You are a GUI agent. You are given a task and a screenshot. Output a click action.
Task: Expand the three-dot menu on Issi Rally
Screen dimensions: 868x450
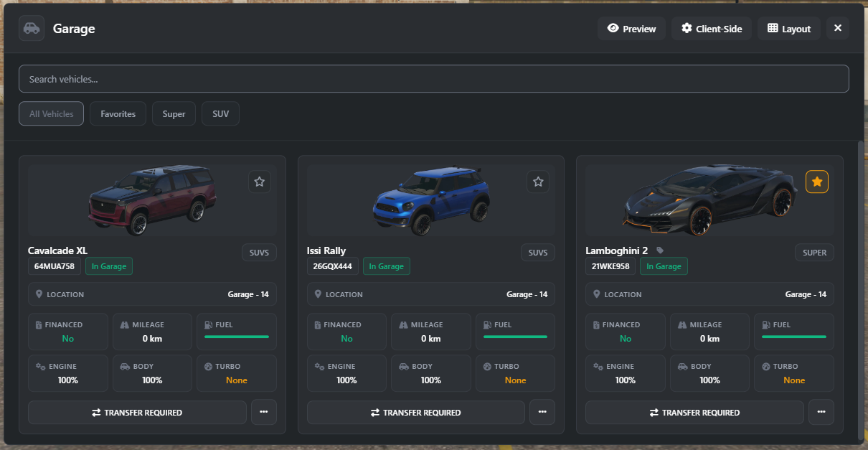point(542,412)
